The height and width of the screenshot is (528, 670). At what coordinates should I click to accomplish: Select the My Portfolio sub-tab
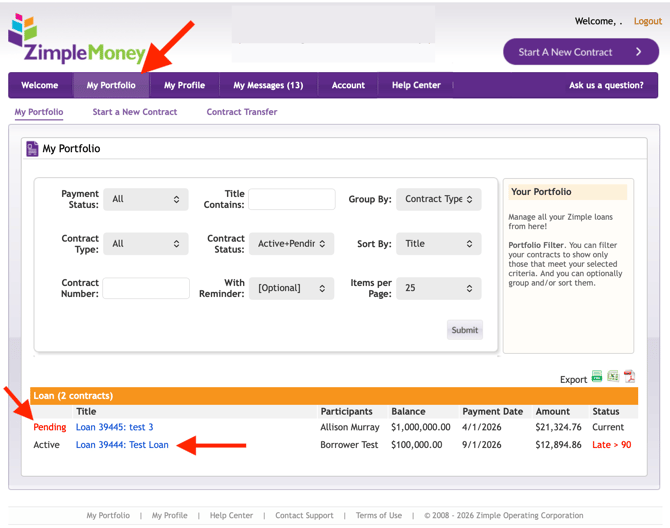(x=39, y=112)
